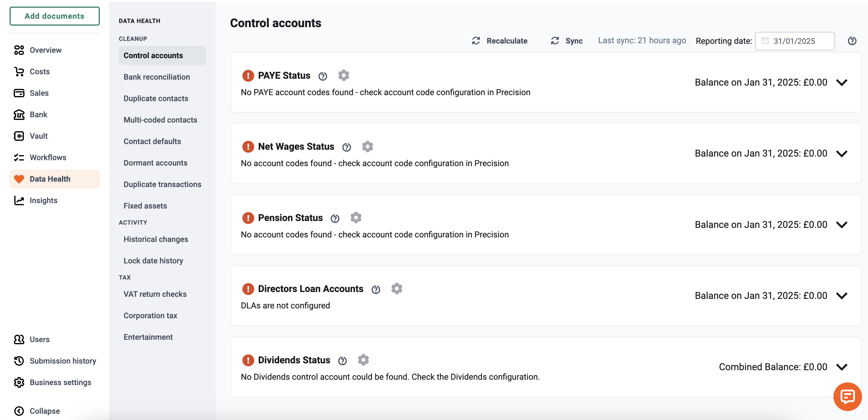Click 'DLAs are not configured' message

click(285, 306)
